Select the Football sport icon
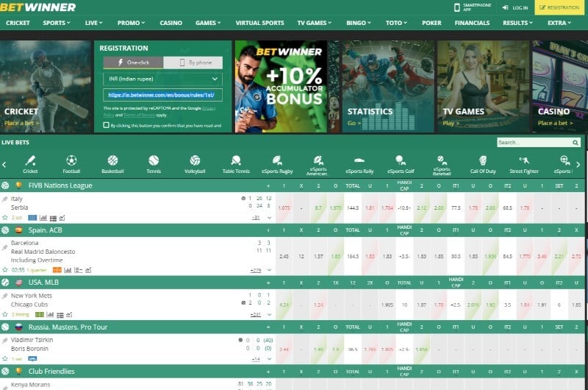 tap(71, 164)
